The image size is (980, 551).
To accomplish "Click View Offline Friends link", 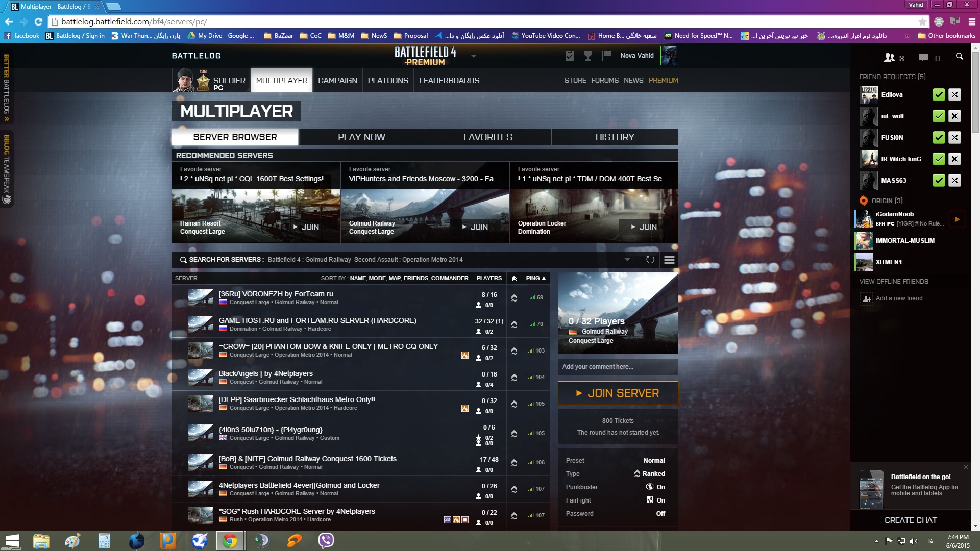I will (893, 282).
